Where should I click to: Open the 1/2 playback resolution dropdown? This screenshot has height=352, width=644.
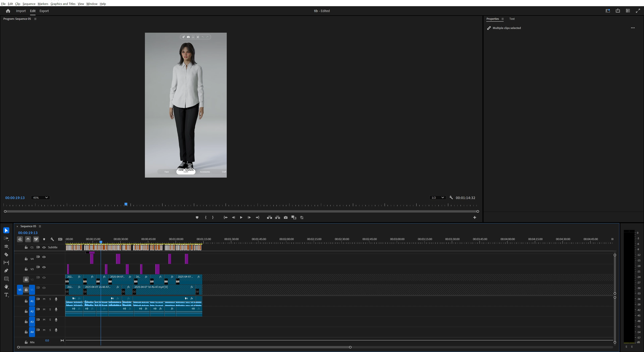pos(438,198)
